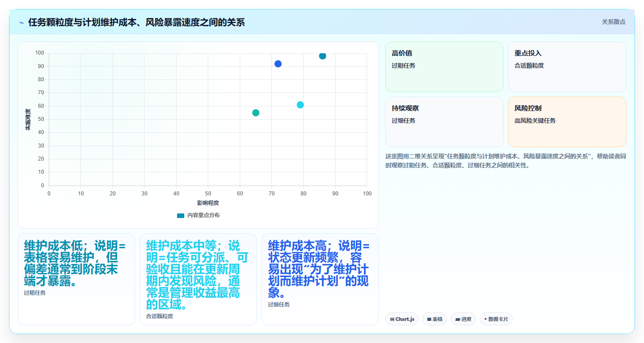Click the chart description paragraph starting 这张图用二维关系
Screen dimensions: 644x343
(x=505, y=161)
